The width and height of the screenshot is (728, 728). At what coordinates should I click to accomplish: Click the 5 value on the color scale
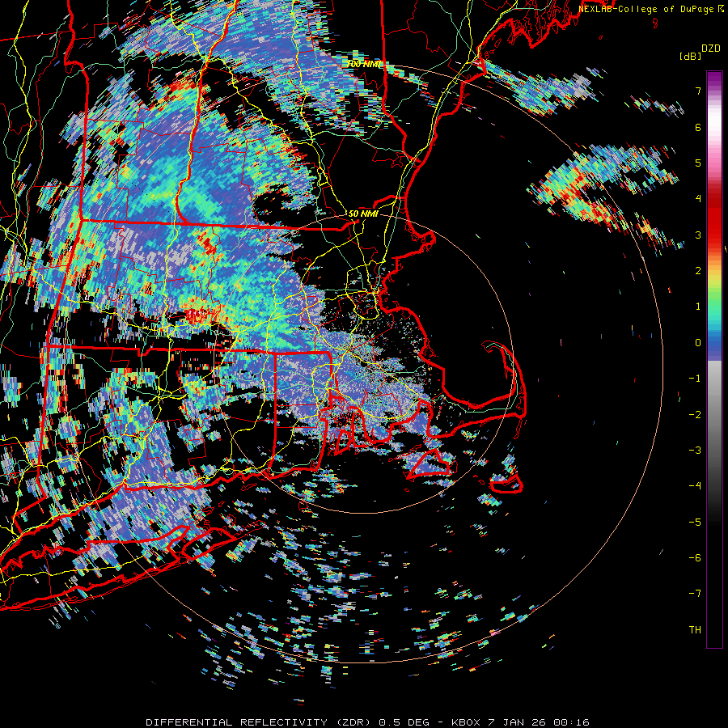[x=698, y=163]
